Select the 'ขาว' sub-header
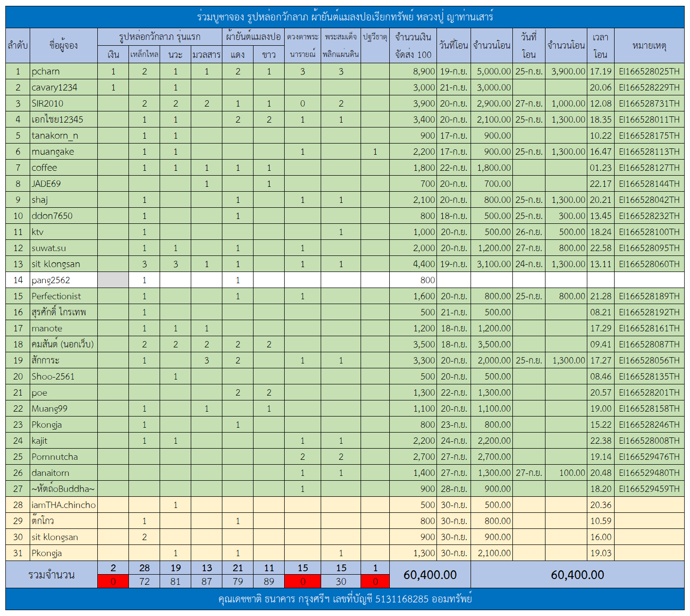Viewport: 690px width, 616px height. tap(269, 54)
